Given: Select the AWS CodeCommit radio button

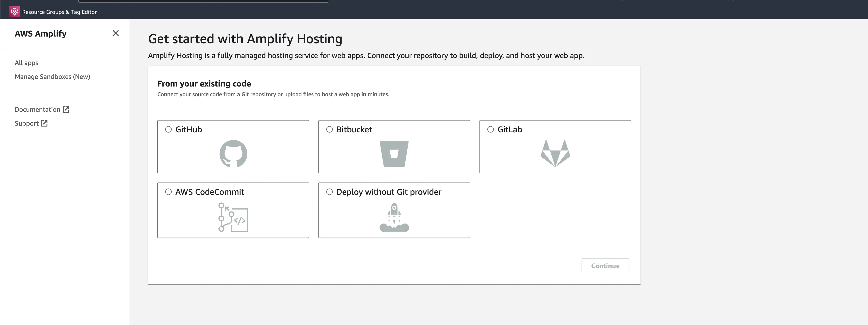Looking at the screenshot, I should pyautogui.click(x=168, y=192).
